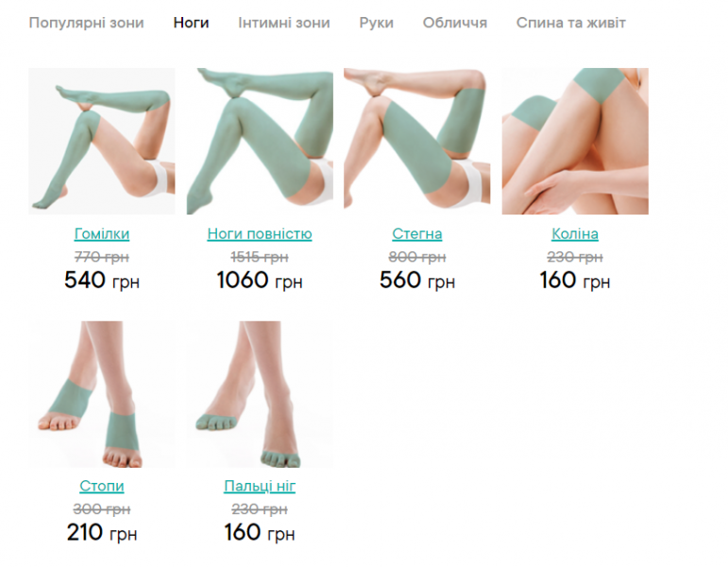
Task: Click the Пальці ніг link
Action: pos(260,486)
